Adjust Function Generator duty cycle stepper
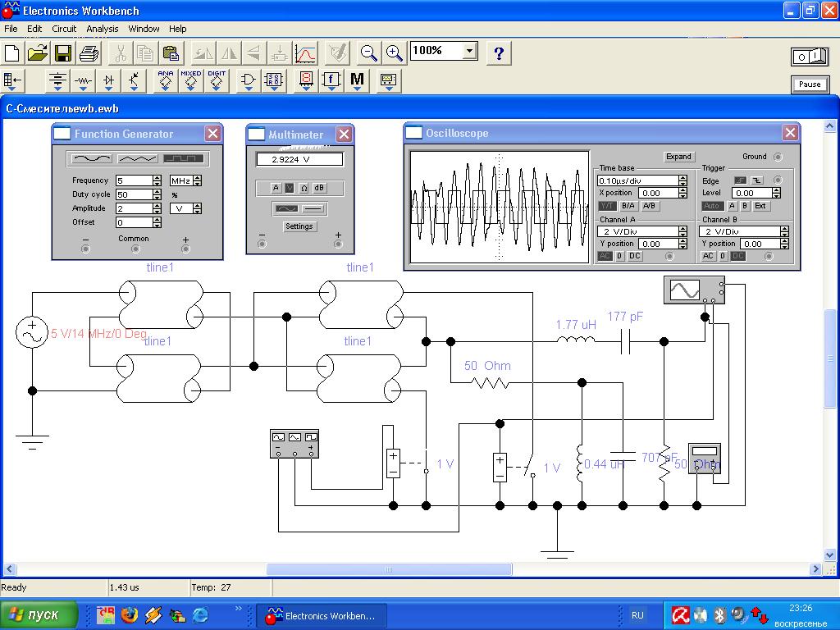 (157, 194)
